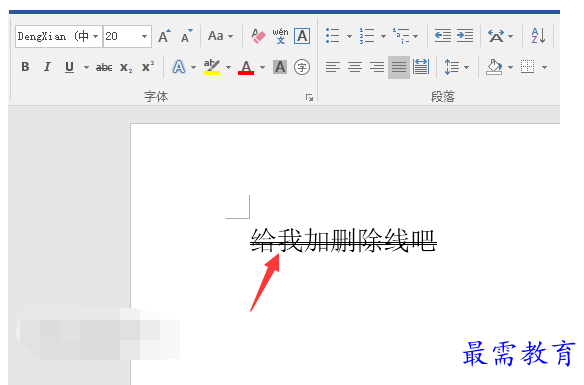Expand the Text Effects dropdown arrow

point(193,67)
